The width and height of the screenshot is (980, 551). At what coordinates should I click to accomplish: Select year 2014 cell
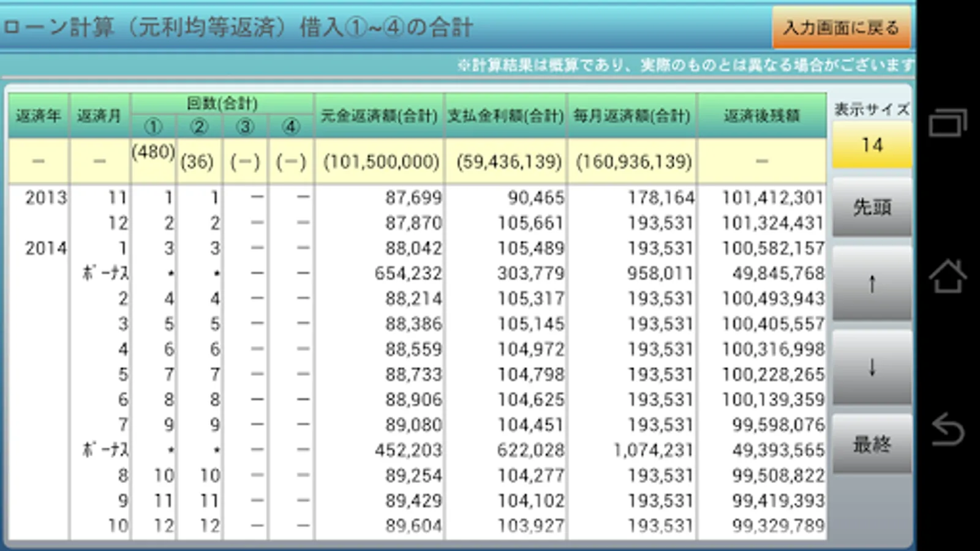[x=45, y=248]
